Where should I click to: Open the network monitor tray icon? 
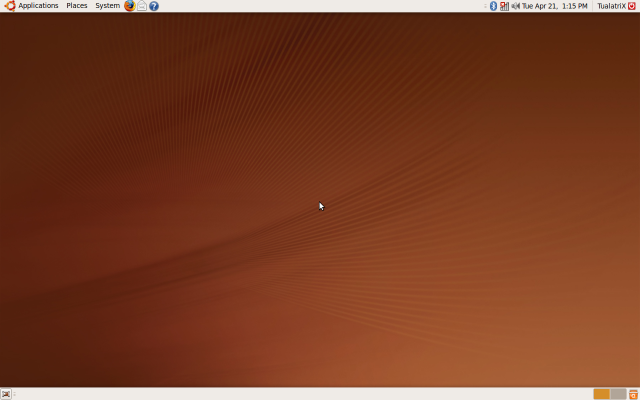504,6
